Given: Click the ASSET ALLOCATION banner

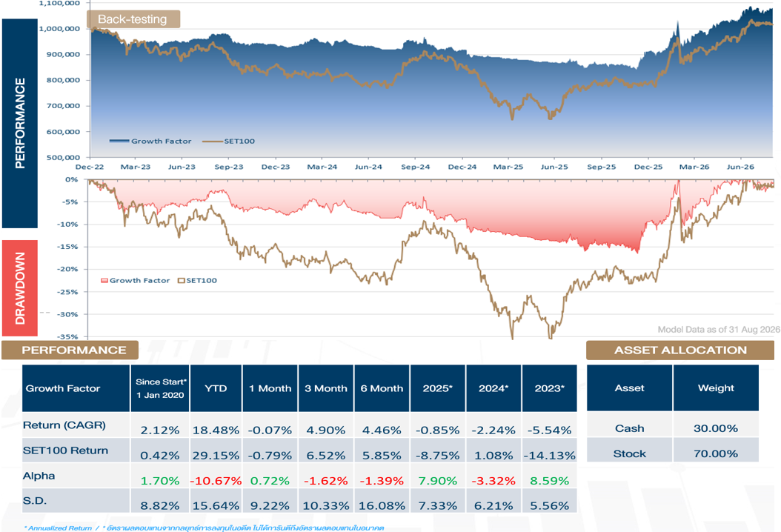Looking at the screenshot, I should (x=680, y=350).
